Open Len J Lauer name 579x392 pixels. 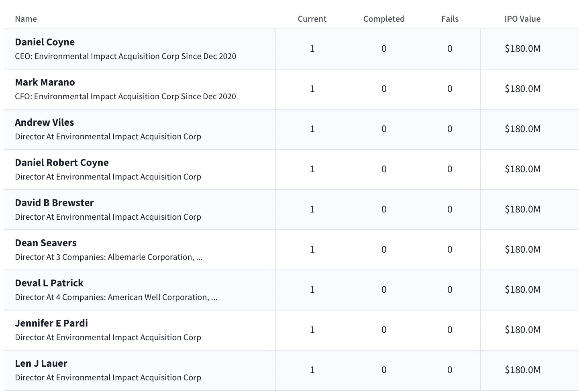pyautogui.click(x=41, y=363)
